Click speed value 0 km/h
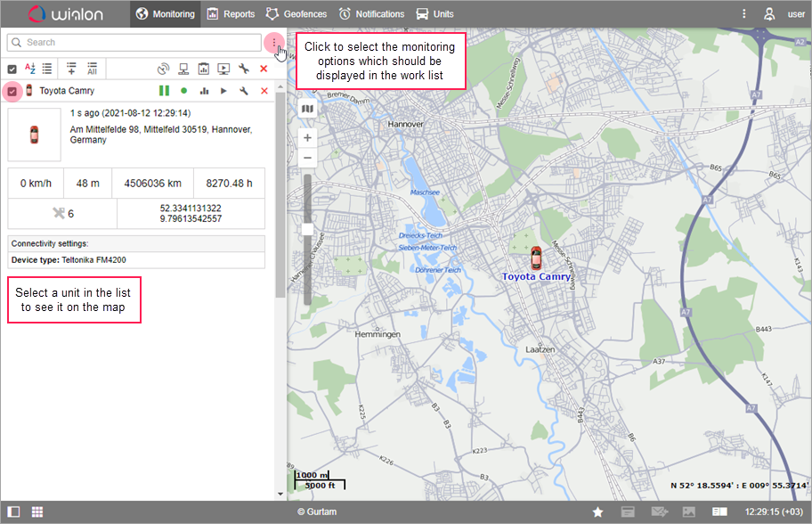812x524 pixels. pos(36,184)
